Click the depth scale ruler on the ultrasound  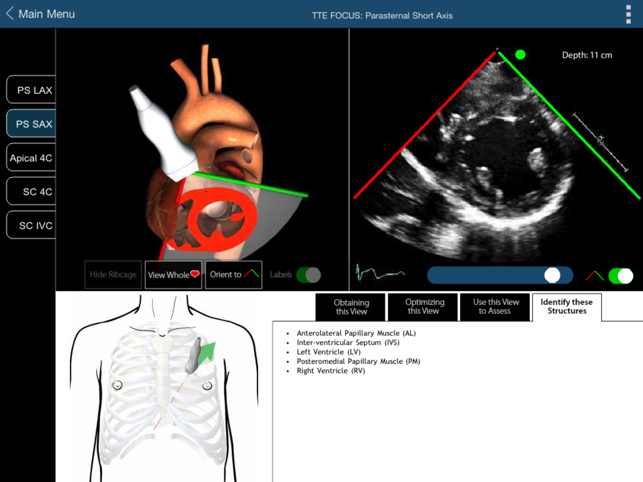pyautogui.click(x=600, y=142)
